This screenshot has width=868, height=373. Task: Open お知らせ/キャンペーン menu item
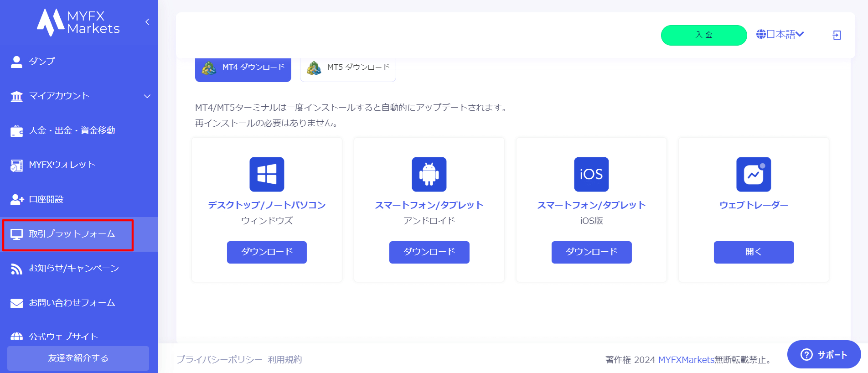click(74, 268)
